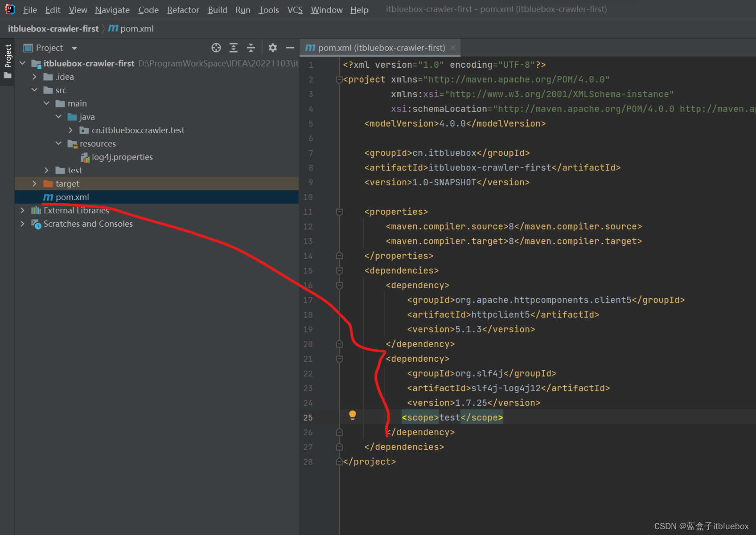Open Project panel settings gear
Viewport: 756px width, 535px height.
tap(273, 48)
